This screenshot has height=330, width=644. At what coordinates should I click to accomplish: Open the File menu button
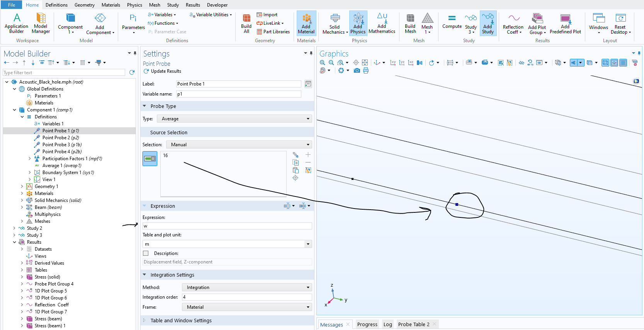(x=12, y=5)
